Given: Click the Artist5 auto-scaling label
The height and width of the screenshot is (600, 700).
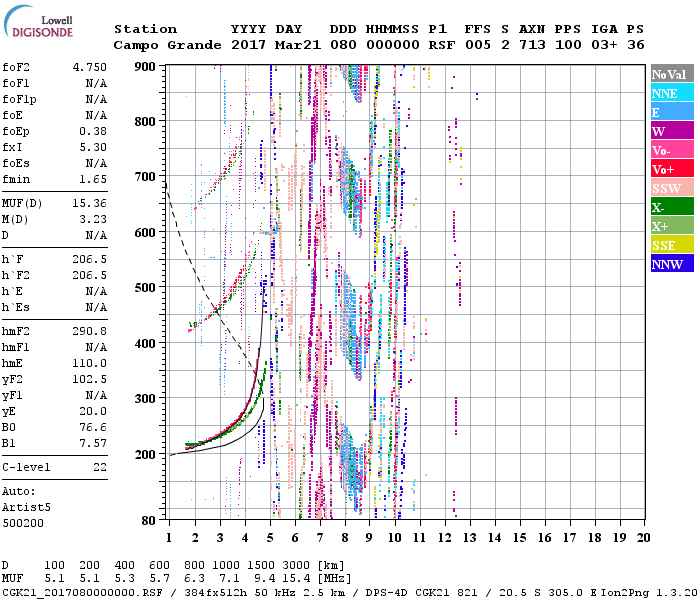Looking at the screenshot, I should pos(26,507).
